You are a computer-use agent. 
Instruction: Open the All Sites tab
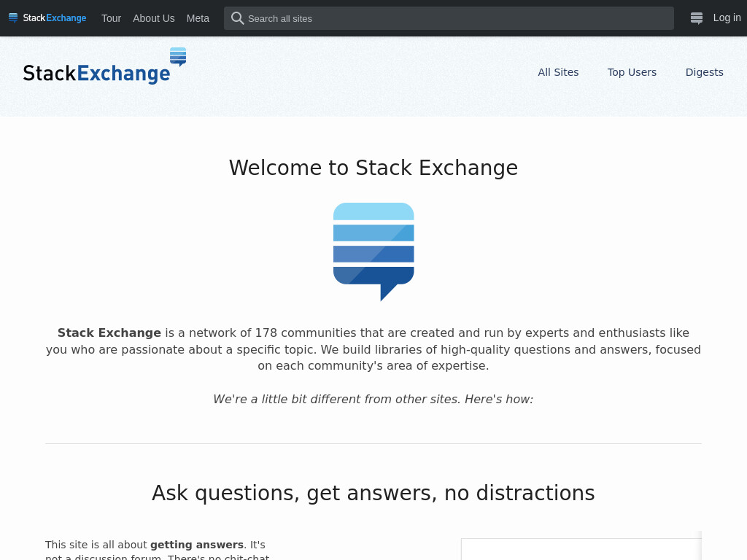(558, 72)
